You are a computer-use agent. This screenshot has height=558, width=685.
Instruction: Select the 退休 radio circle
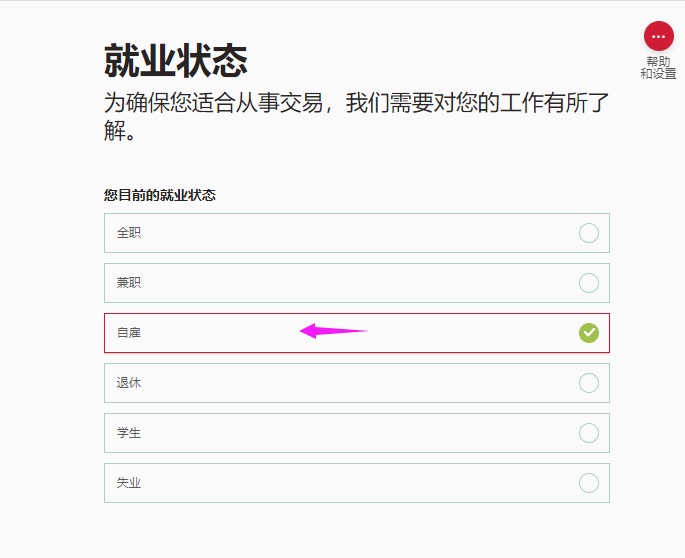(589, 383)
